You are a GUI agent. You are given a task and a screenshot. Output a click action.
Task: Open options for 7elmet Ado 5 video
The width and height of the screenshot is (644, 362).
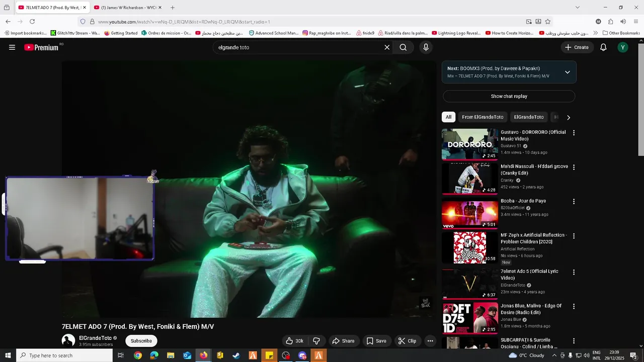(574, 272)
